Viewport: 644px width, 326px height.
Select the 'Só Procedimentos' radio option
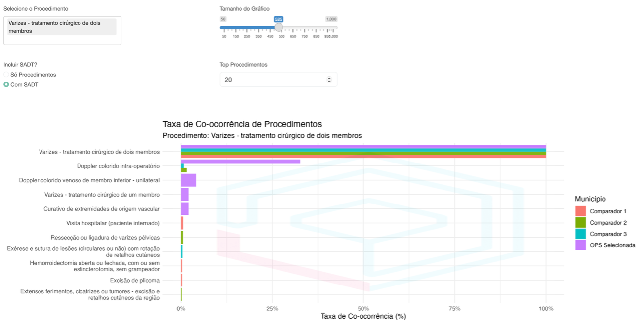(x=6, y=75)
